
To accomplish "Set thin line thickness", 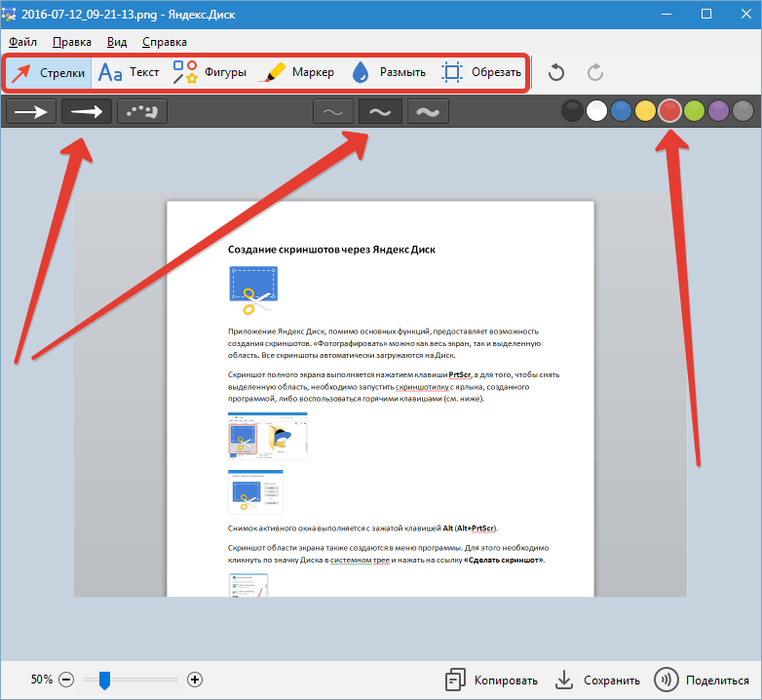I will 333,111.
